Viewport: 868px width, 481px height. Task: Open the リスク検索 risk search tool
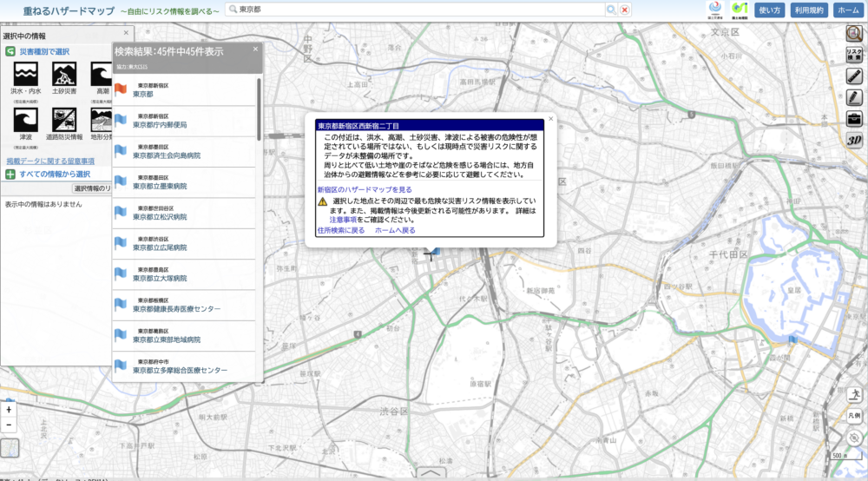[854, 54]
